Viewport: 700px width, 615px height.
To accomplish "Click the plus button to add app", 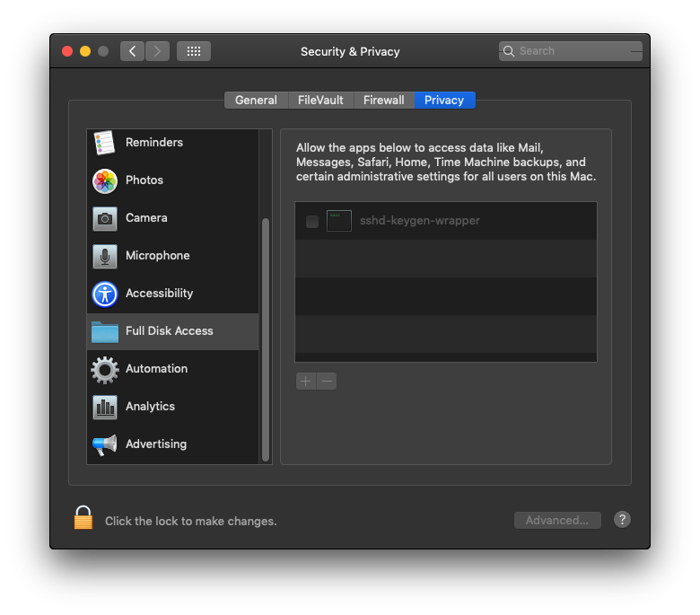I will (x=306, y=382).
